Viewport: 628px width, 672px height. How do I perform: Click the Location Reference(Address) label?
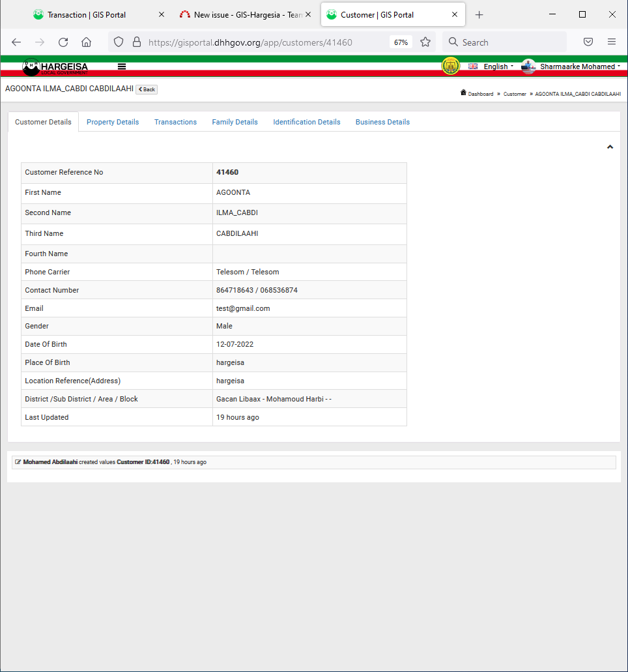pyautogui.click(x=72, y=381)
